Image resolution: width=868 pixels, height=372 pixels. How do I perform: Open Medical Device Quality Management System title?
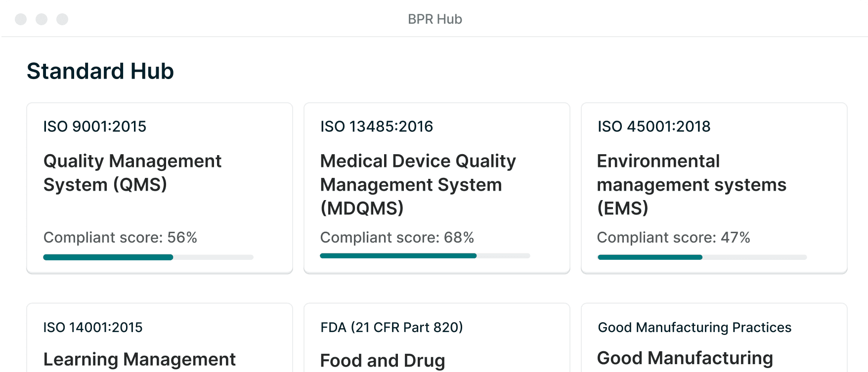418,185
